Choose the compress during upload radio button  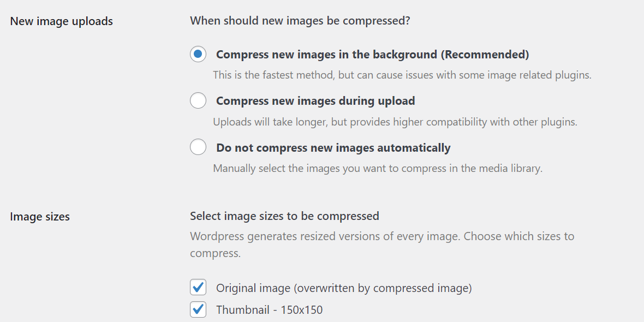198,101
